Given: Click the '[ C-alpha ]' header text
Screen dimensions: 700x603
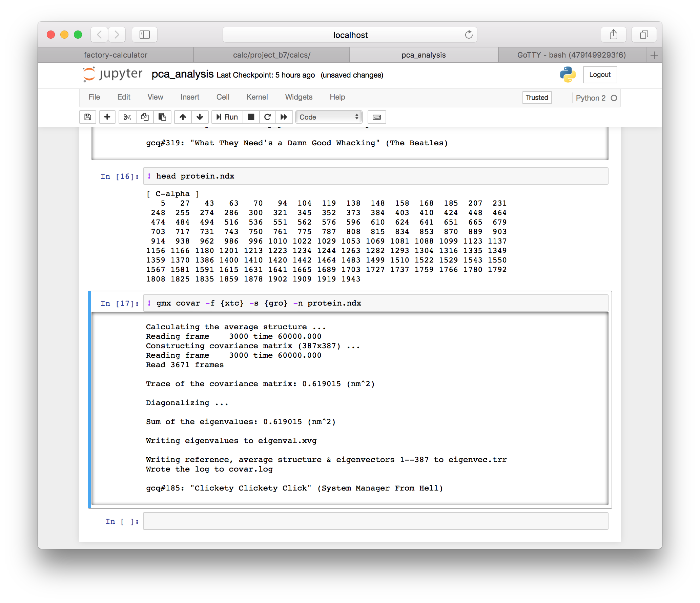Looking at the screenshot, I should [x=173, y=194].
